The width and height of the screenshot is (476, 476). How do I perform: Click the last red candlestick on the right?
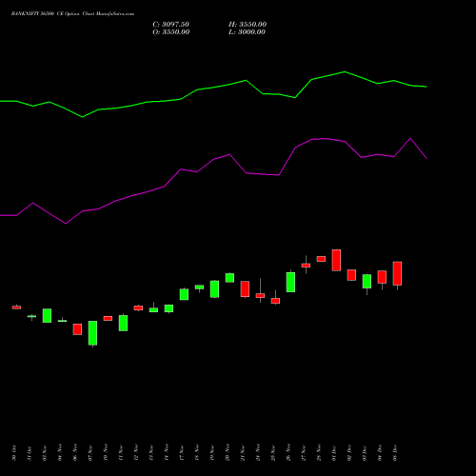tap(397, 273)
